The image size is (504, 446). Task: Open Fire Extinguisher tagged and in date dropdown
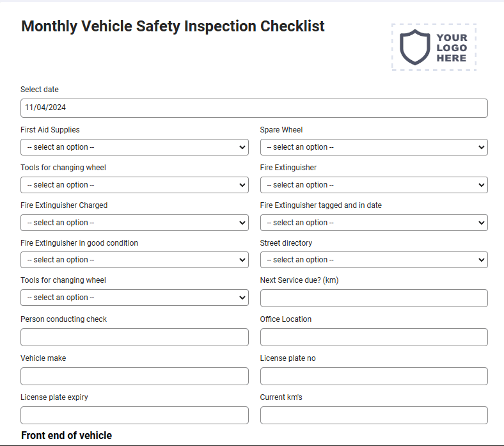(x=374, y=223)
